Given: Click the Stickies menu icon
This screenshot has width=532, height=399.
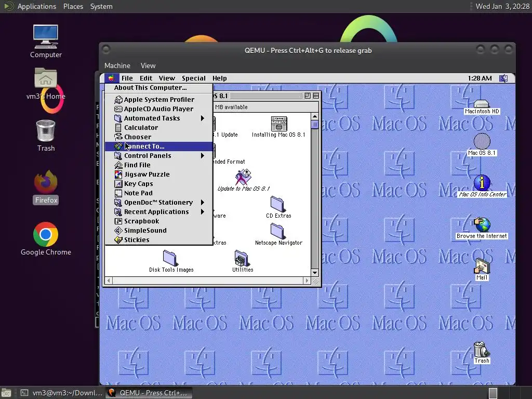Looking at the screenshot, I should click(x=118, y=240).
